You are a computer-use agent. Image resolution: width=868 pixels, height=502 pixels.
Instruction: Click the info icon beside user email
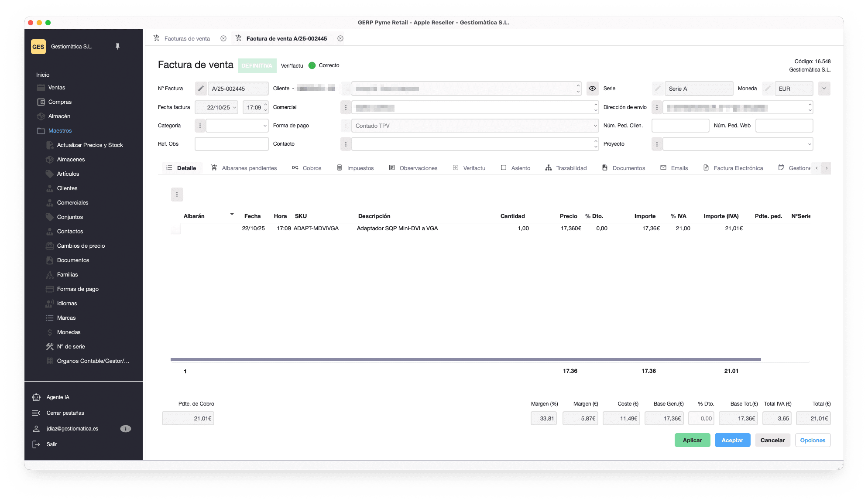point(125,429)
